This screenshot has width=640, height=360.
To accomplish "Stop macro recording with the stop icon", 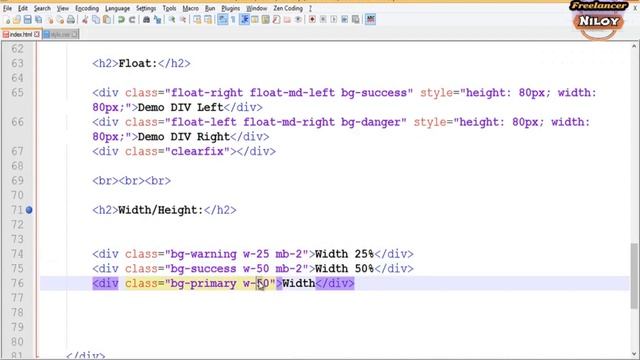I will 323,20.
